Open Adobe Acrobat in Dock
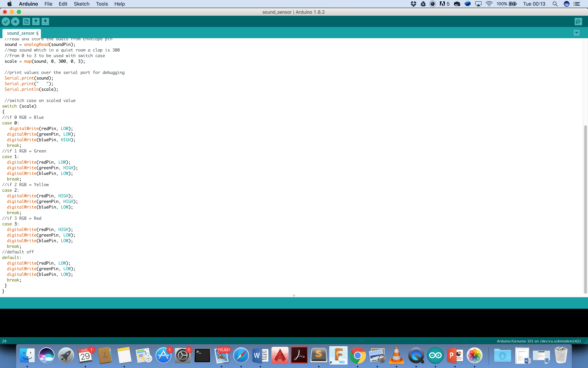 pos(299,355)
